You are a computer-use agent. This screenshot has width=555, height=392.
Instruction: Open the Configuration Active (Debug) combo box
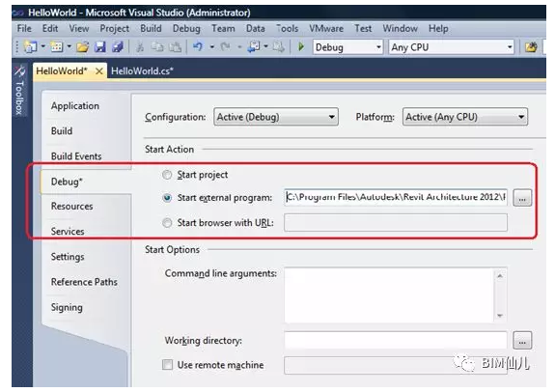pos(276,117)
